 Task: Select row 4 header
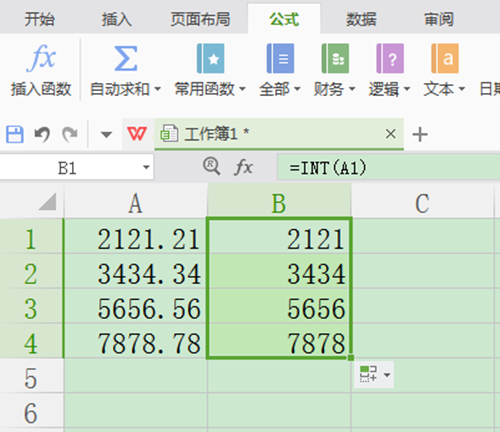point(31,341)
